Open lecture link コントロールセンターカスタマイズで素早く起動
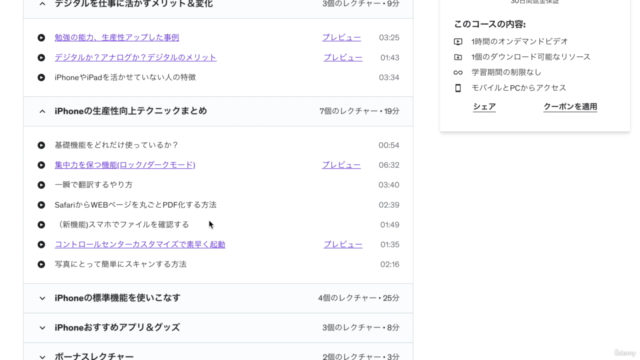Image resolution: width=640 pixels, height=360 pixels. point(140,244)
